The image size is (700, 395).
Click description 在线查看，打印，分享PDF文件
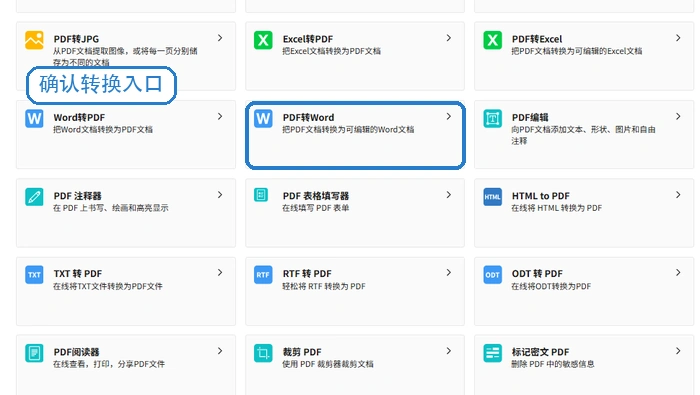[x=109, y=364]
